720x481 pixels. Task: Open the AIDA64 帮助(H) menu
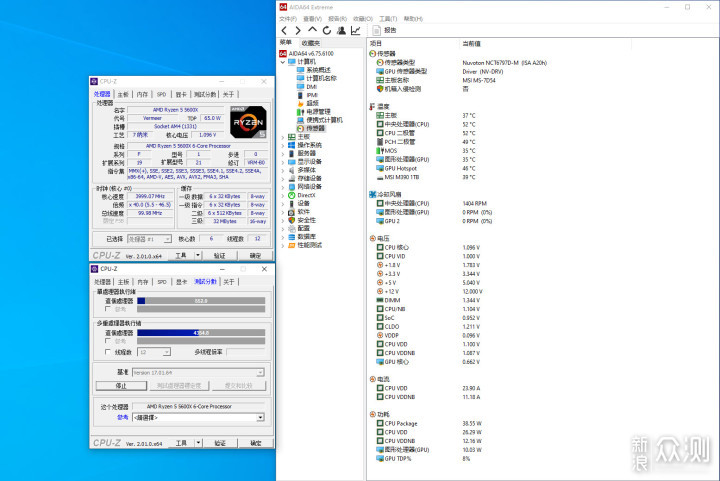[413, 19]
